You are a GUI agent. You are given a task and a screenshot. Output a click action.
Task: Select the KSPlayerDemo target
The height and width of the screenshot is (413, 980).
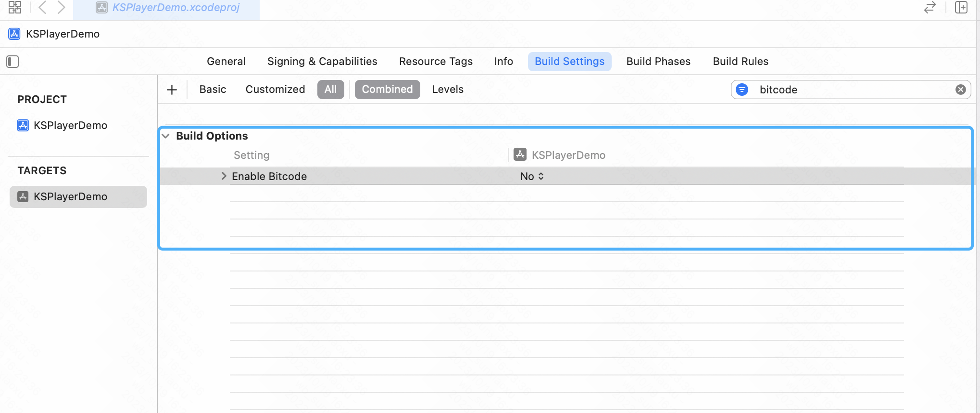point(78,197)
